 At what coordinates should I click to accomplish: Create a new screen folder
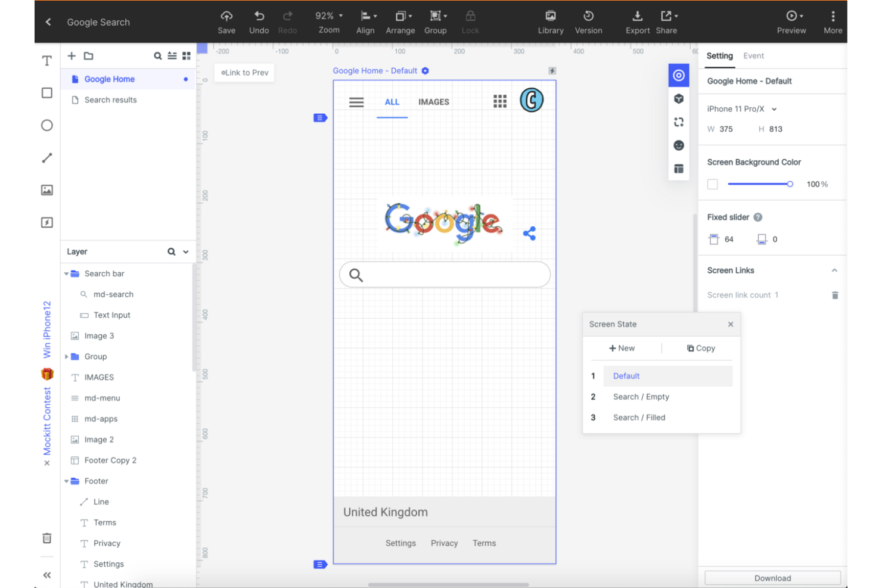click(89, 55)
